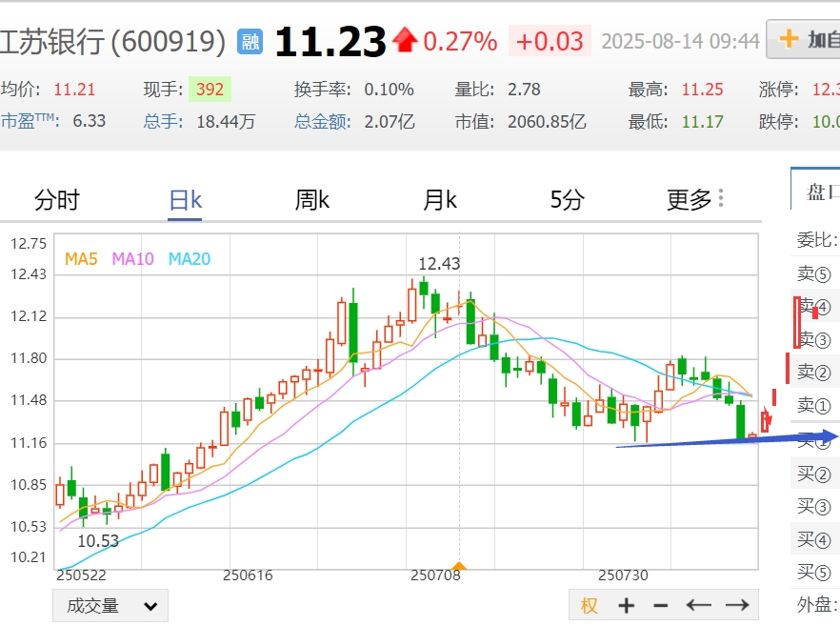Click the 250616 date axis label

[x=248, y=576]
